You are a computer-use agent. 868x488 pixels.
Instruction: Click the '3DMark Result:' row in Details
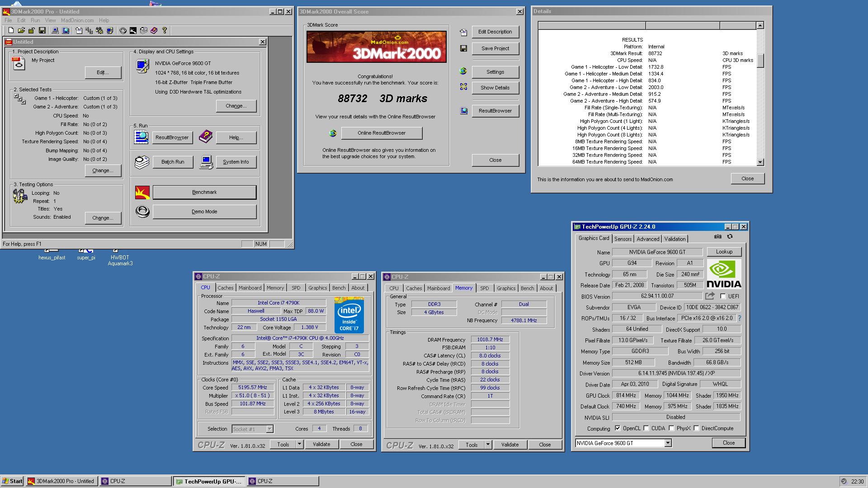pyautogui.click(x=647, y=53)
